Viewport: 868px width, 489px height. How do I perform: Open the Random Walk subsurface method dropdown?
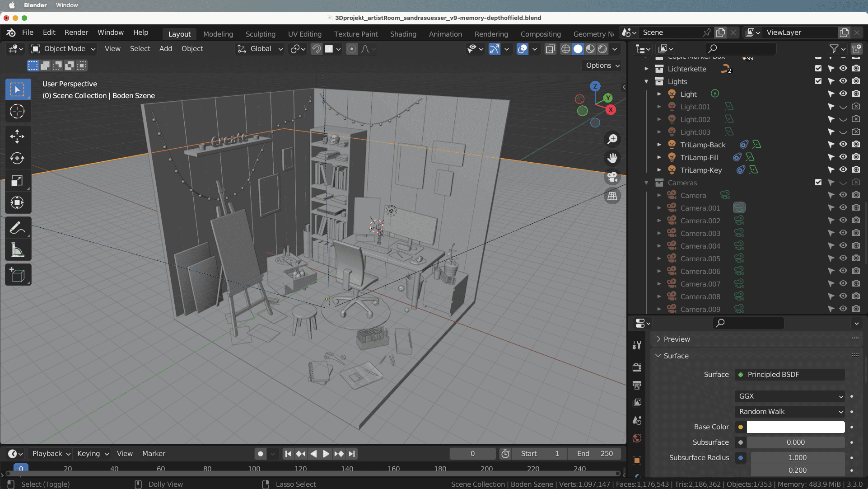point(790,411)
